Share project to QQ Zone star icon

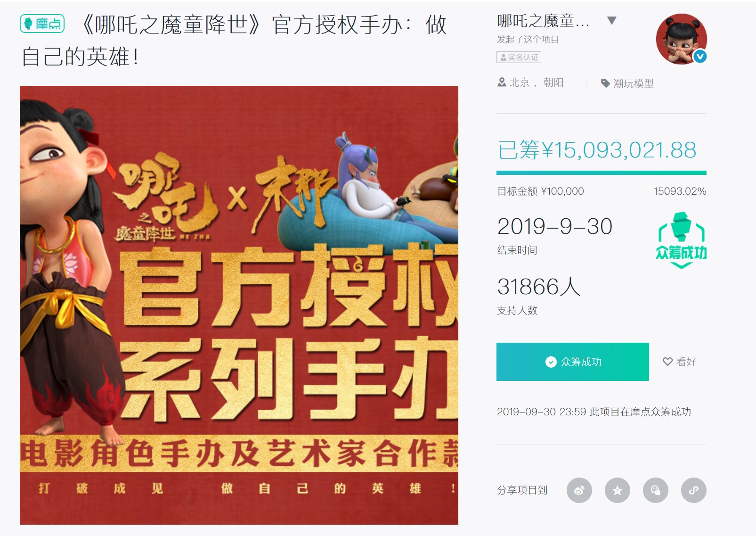pyautogui.click(x=617, y=490)
